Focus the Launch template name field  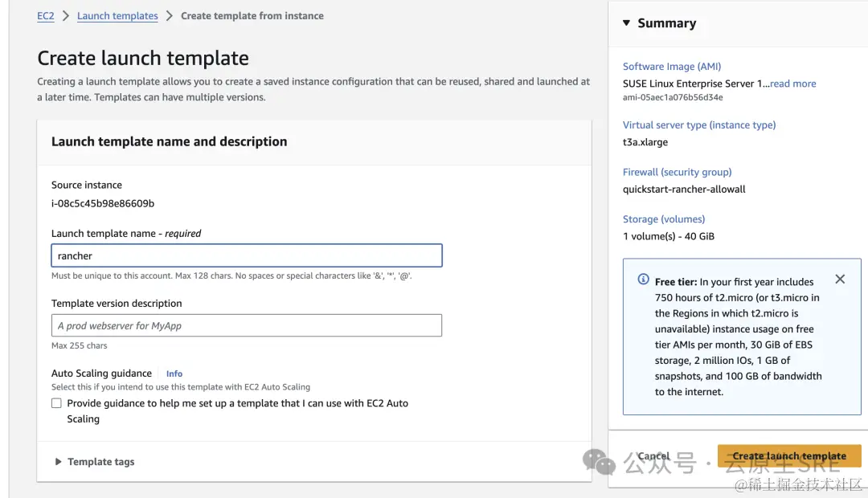tap(246, 255)
